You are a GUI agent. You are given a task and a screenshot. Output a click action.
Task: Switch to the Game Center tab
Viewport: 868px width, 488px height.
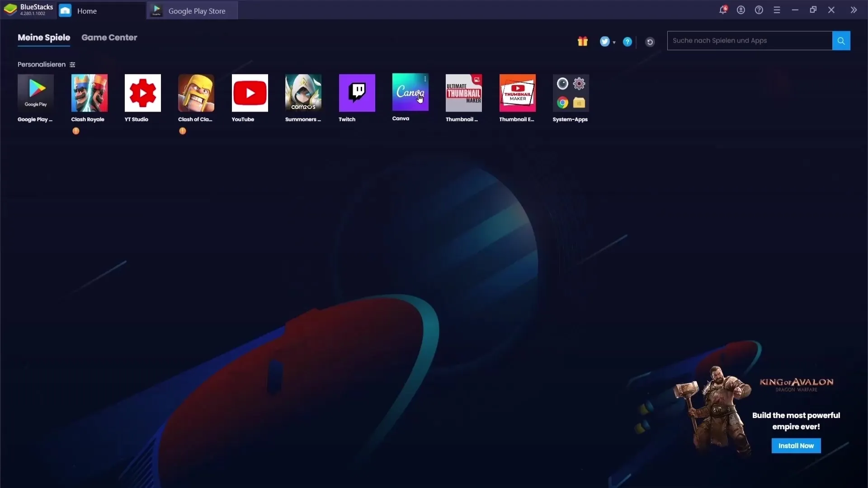(109, 38)
